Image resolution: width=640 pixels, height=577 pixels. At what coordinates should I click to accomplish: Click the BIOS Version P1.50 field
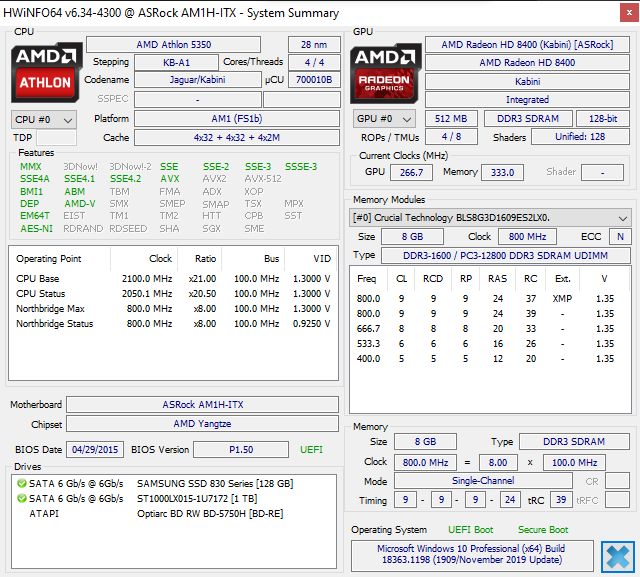coord(241,450)
